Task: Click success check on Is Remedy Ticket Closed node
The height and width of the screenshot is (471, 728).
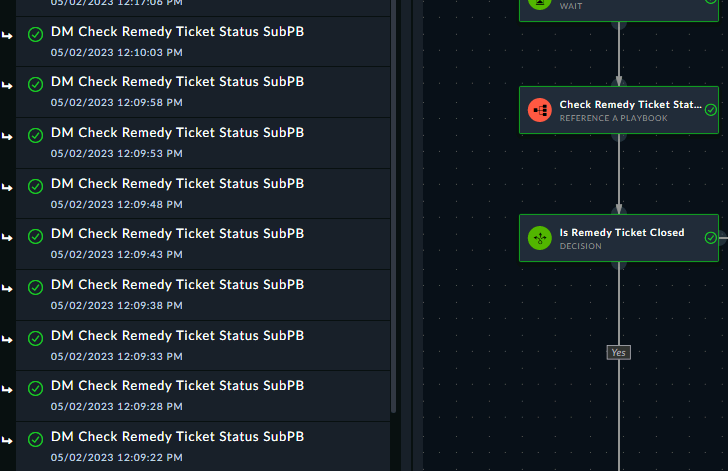Action: click(710, 238)
